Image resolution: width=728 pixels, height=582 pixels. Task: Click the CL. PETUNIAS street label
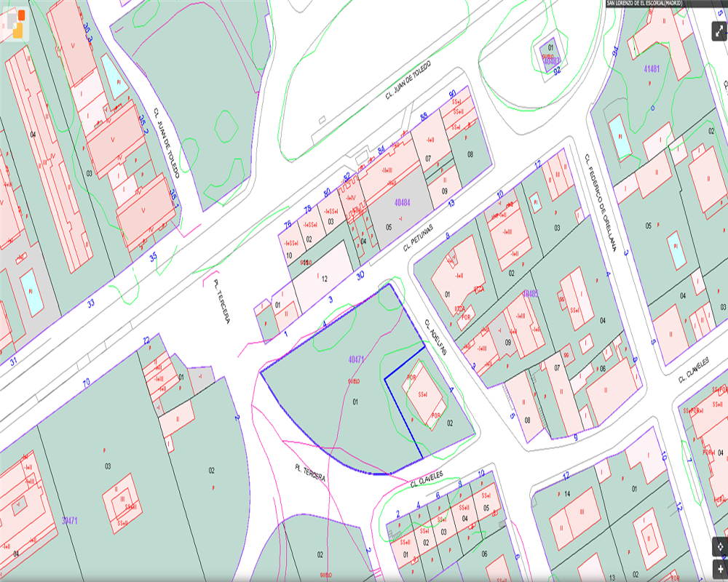click(x=418, y=238)
